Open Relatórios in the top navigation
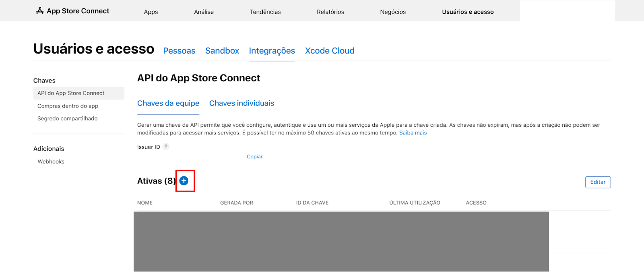This screenshot has width=644, height=275. (x=330, y=12)
